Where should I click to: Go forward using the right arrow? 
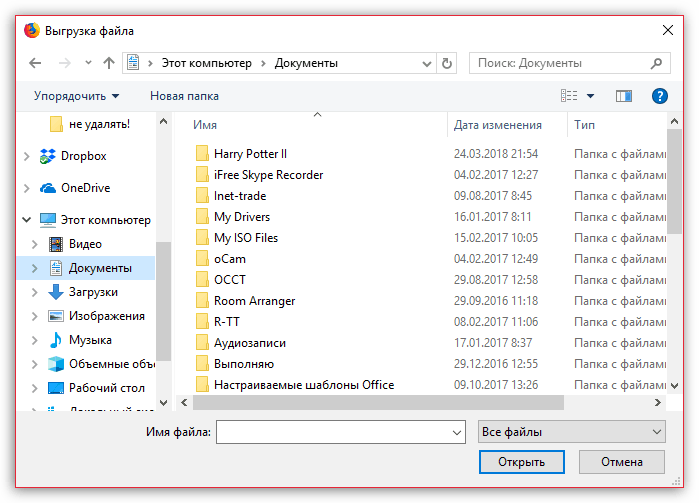[x=65, y=63]
